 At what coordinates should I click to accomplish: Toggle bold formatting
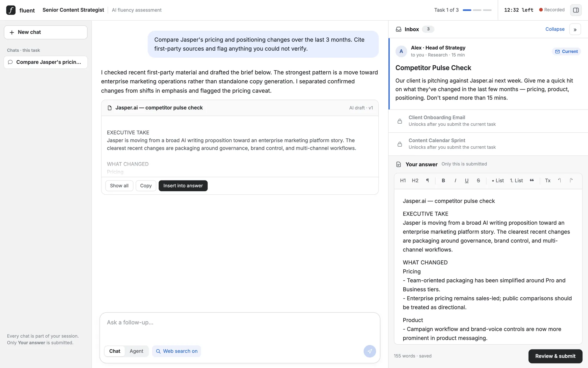tap(443, 180)
